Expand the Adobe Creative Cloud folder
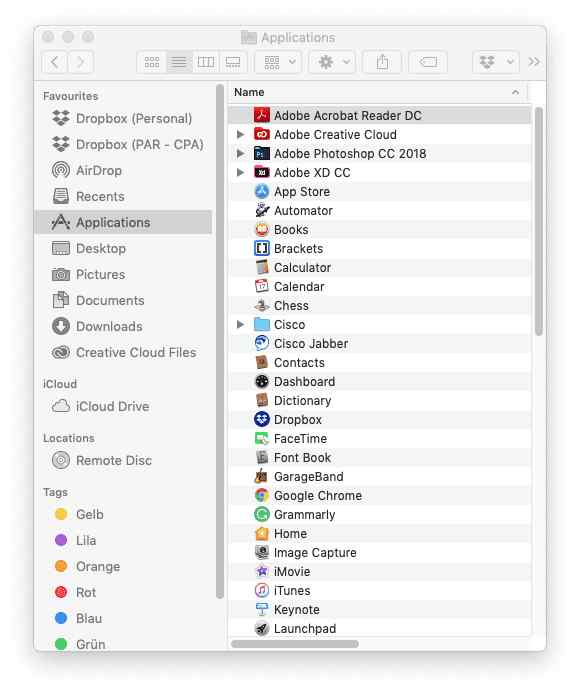The image size is (580, 693). [x=240, y=134]
